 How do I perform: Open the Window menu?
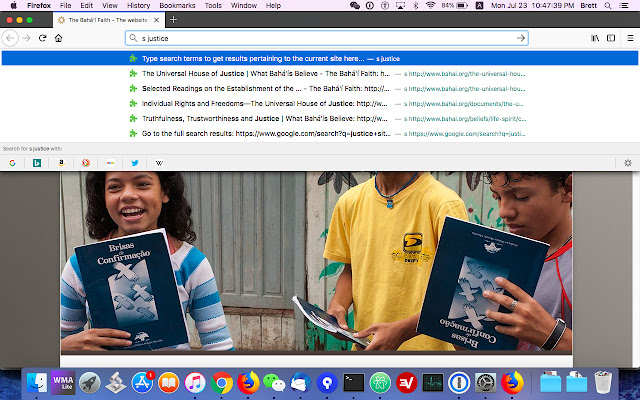(x=244, y=5)
